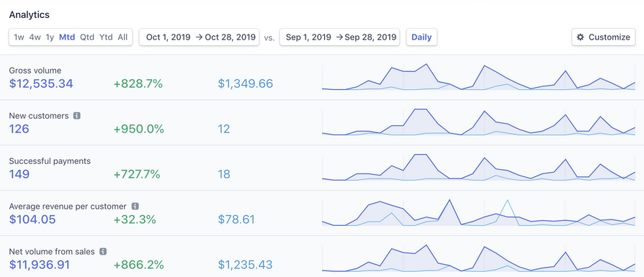
Task: Choose the Ytd time range
Action: (106, 37)
